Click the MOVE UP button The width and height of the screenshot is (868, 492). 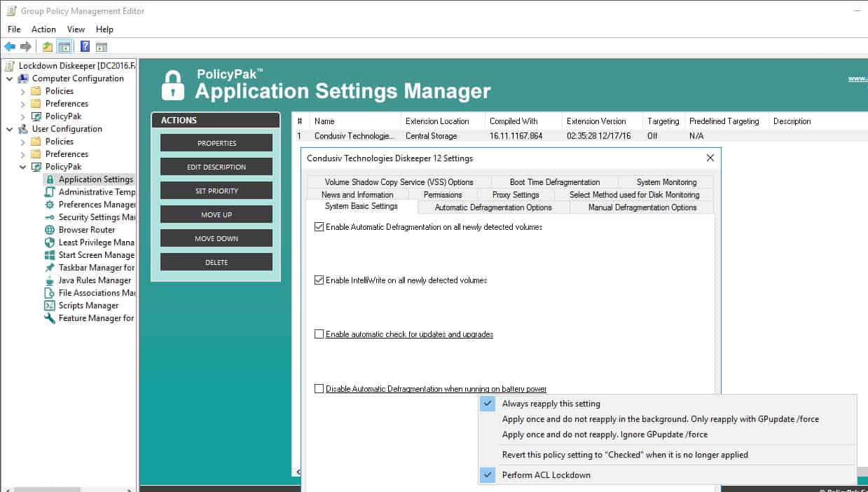216,214
